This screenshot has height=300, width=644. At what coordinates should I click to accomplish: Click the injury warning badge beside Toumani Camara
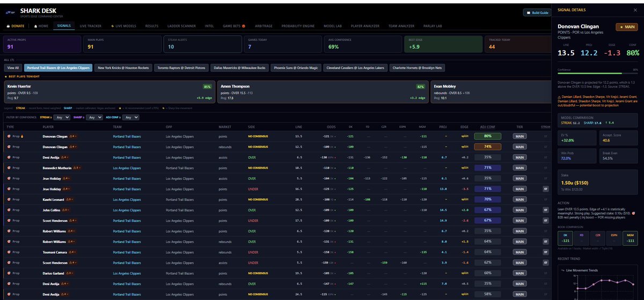72,252
